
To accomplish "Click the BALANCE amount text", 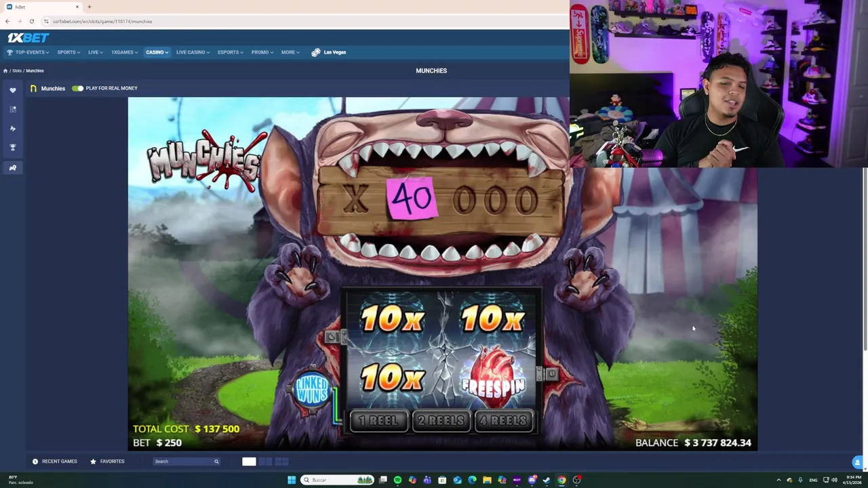I will [717, 443].
